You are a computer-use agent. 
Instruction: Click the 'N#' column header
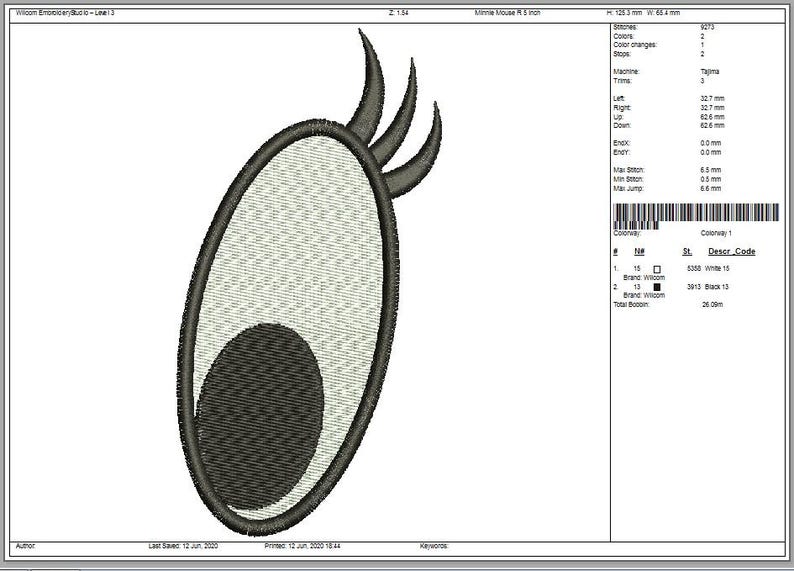639,252
